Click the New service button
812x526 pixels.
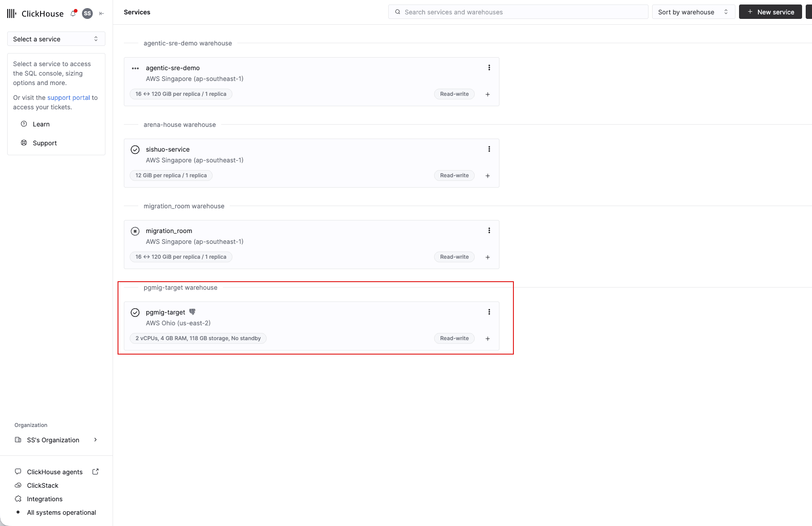770,12
